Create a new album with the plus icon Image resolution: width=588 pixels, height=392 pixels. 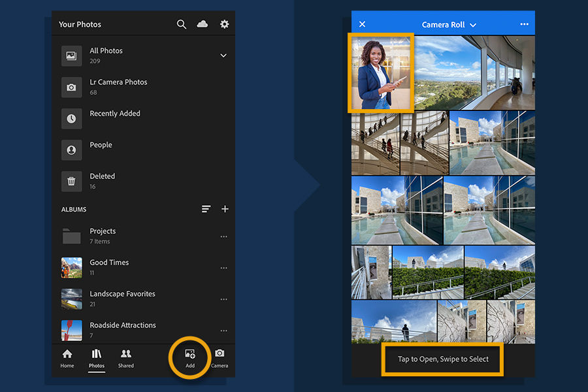(x=225, y=209)
